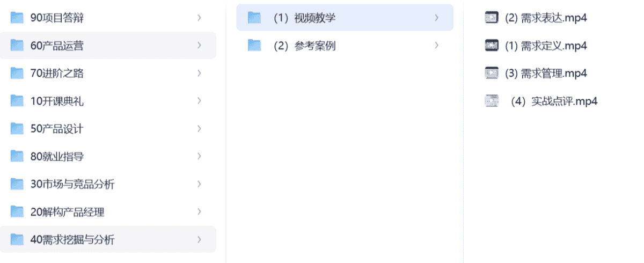
Task: Click the folder icon next to 70进阶之路
Action: [x=17, y=74]
